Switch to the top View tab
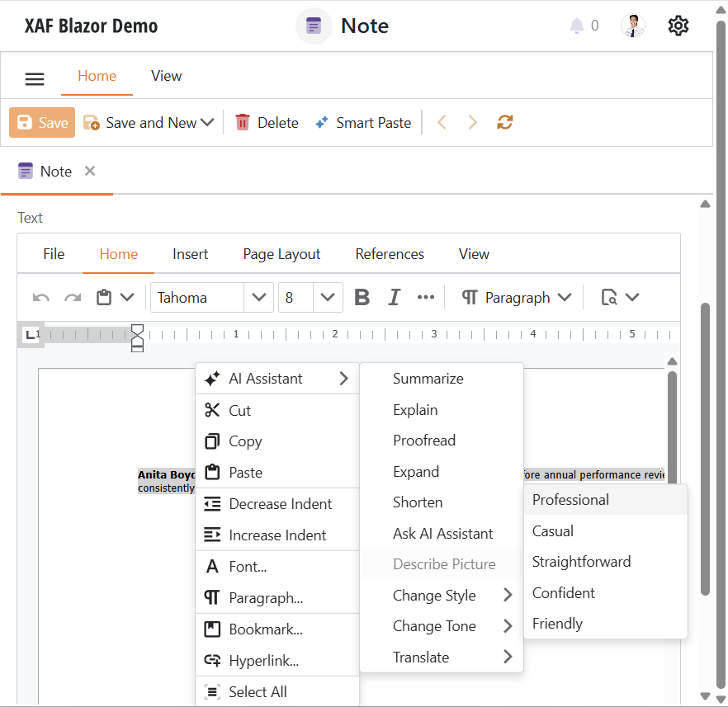The image size is (728, 707). pos(166,76)
